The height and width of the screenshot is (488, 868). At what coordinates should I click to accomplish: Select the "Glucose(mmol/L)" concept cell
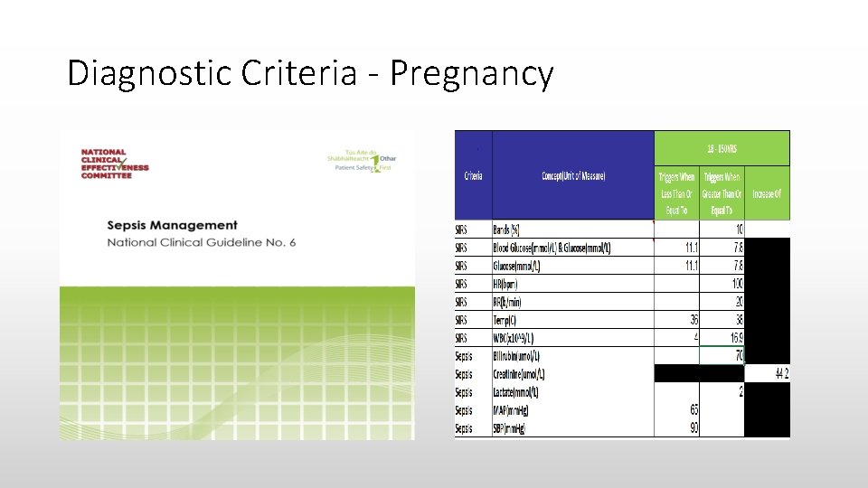[x=573, y=266]
